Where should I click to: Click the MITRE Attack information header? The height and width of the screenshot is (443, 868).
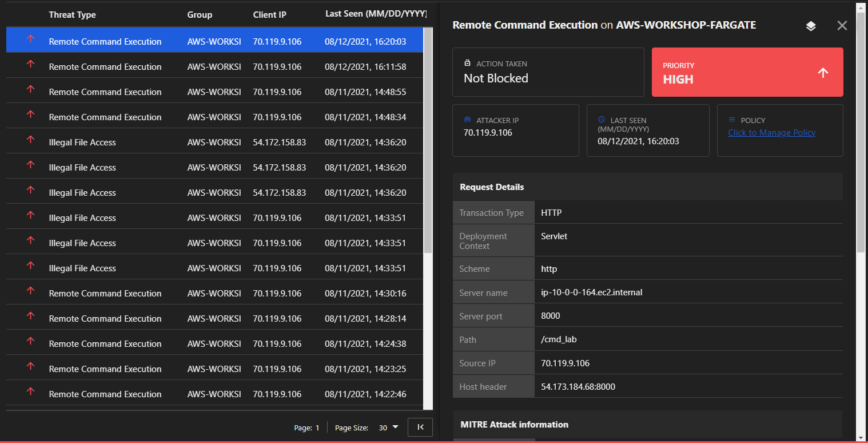point(647,424)
